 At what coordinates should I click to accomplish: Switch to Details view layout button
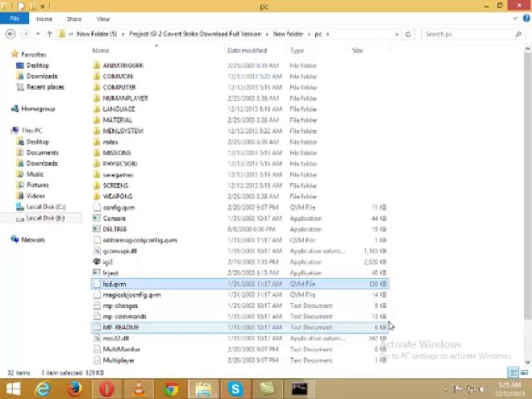click(x=514, y=372)
